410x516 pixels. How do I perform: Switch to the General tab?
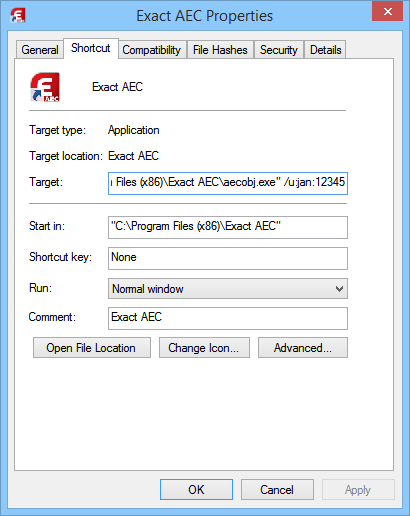pyautogui.click(x=40, y=50)
